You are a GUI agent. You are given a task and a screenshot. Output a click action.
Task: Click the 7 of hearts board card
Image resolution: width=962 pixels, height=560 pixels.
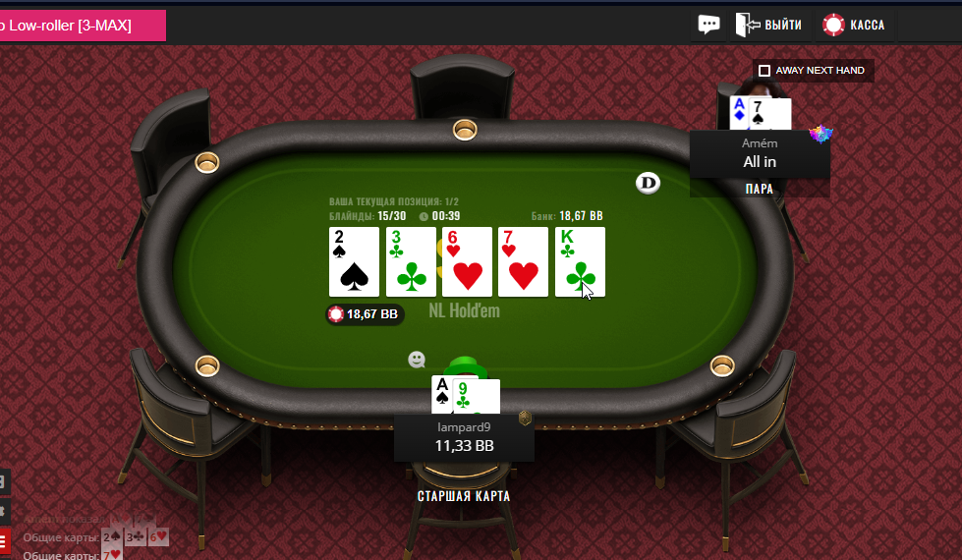click(523, 262)
